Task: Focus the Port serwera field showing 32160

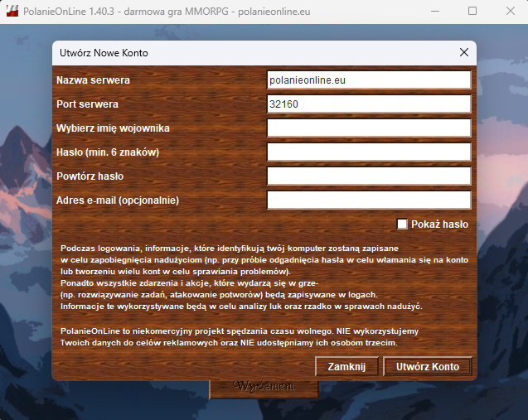Action: (x=369, y=104)
